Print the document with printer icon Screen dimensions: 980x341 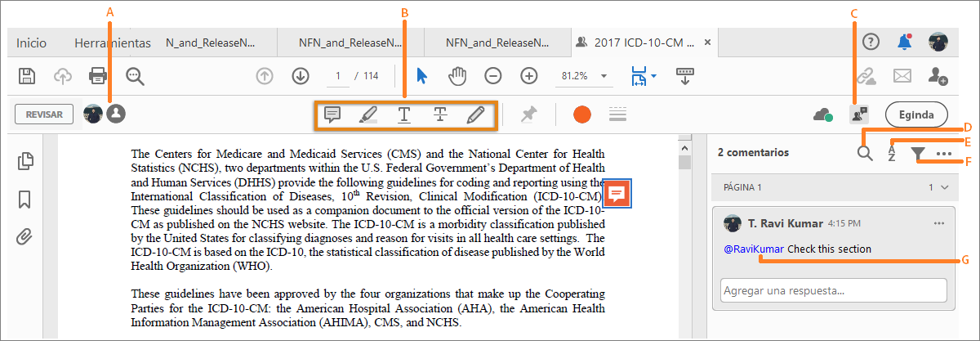(x=98, y=76)
